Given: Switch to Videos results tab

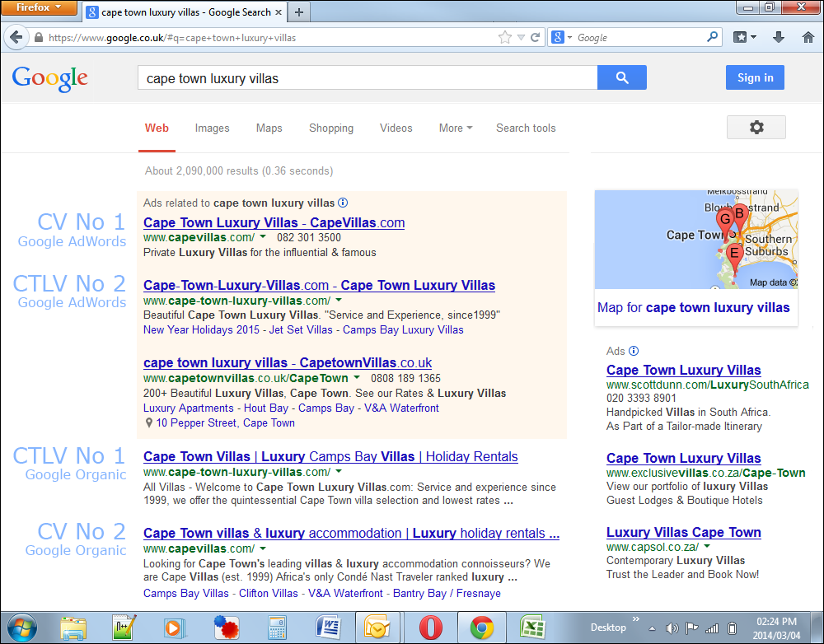Looking at the screenshot, I should pos(396,128).
